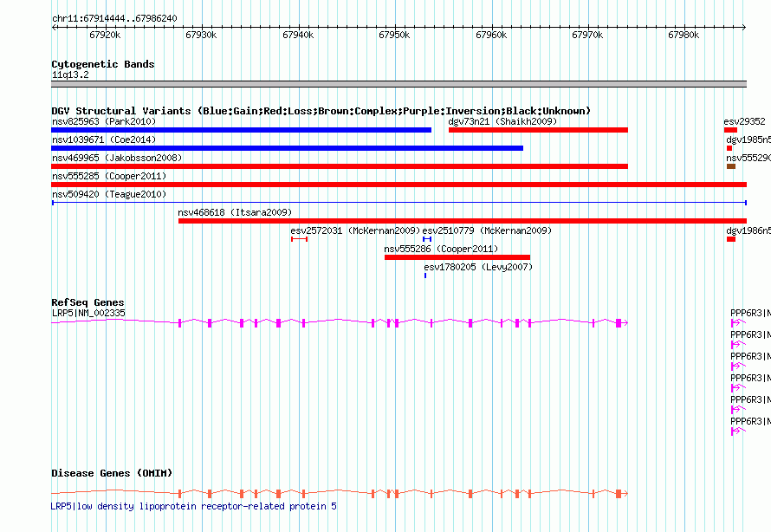Click the nsv825963 (Park2010) blue gain bar
Screen dimensions: 771x532
point(241,130)
